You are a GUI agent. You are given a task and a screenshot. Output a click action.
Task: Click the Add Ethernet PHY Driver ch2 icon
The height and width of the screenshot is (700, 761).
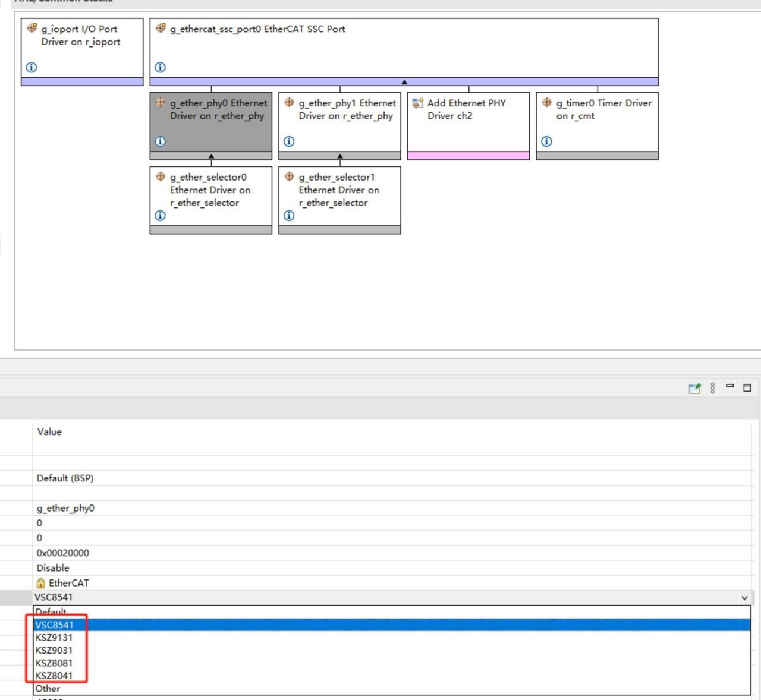pyautogui.click(x=418, y=103)
